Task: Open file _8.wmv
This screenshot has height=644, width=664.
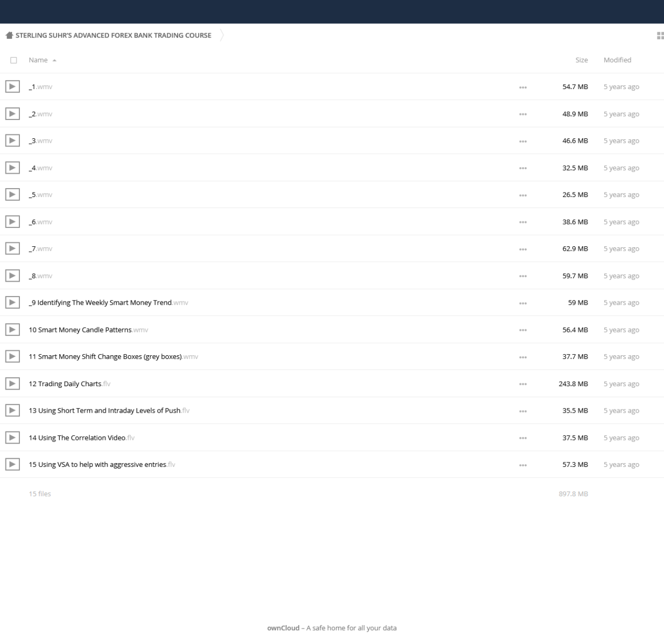Action: (x=40, y=276)
